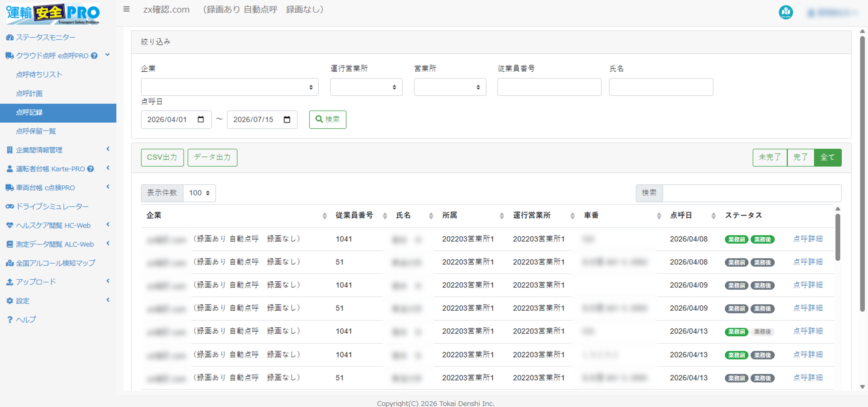The height and width of the screenshot is (407, 868).
Task: Click the 従業員番号 filter text field
Action: click(x=549, y=87)
